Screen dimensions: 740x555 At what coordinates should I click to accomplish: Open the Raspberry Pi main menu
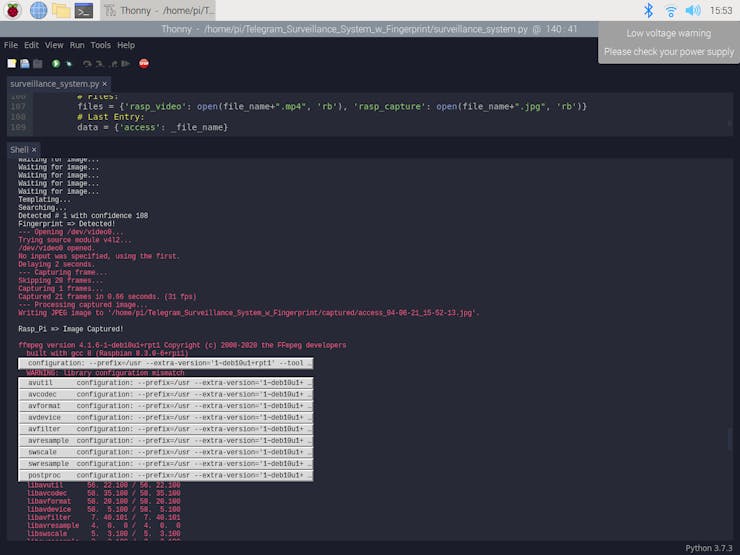click(13, 10)
